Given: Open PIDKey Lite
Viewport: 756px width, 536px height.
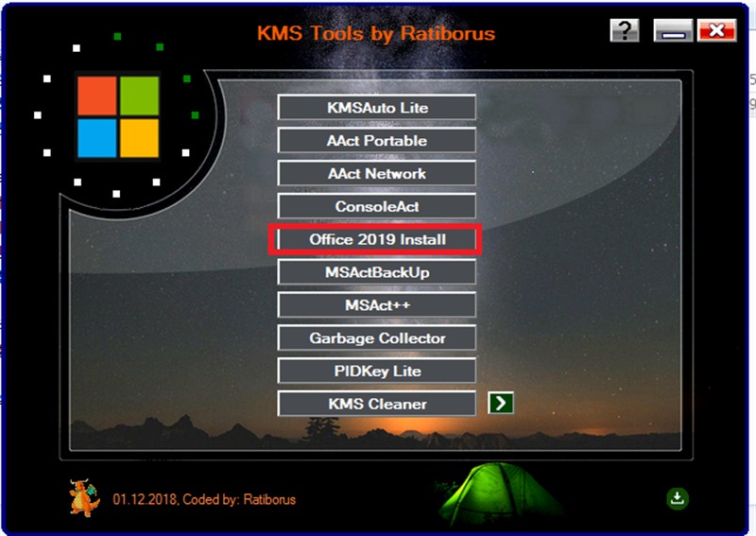Looking at the screenshot, I should coord(377,371).
